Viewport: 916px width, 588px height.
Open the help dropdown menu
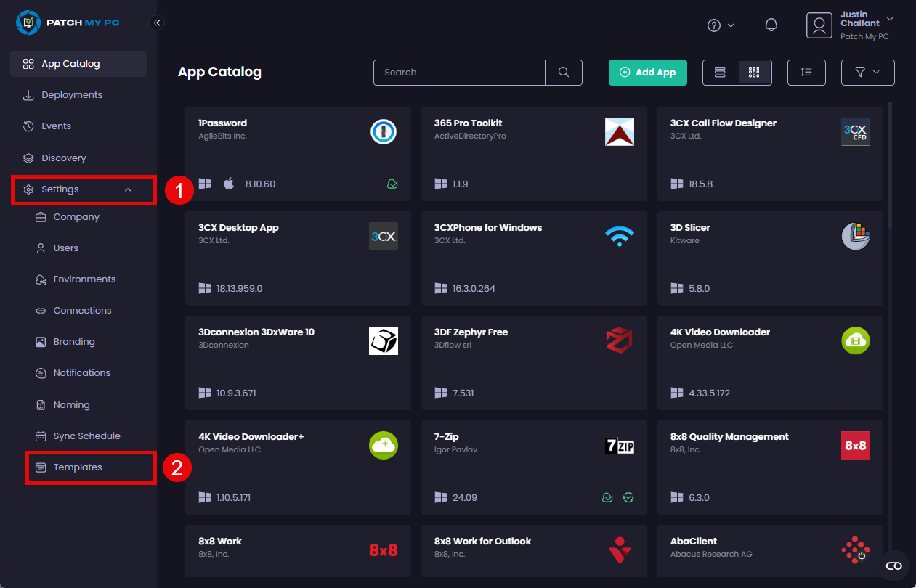[720, 25]
